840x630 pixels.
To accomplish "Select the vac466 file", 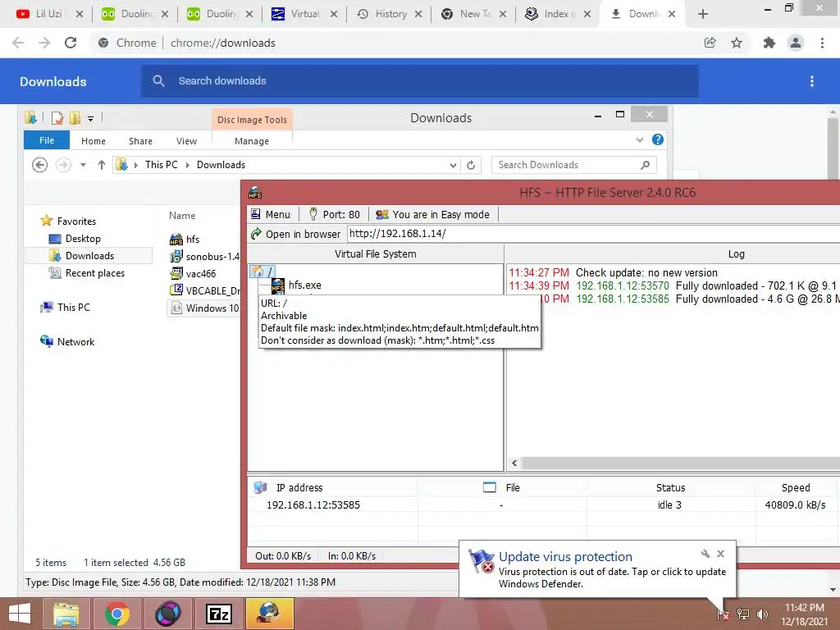I will point(193,273).
